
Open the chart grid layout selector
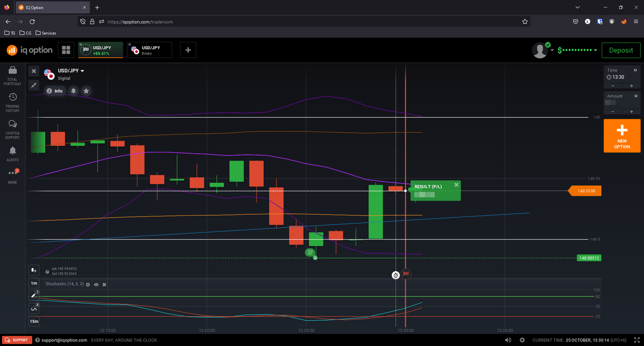65,50
